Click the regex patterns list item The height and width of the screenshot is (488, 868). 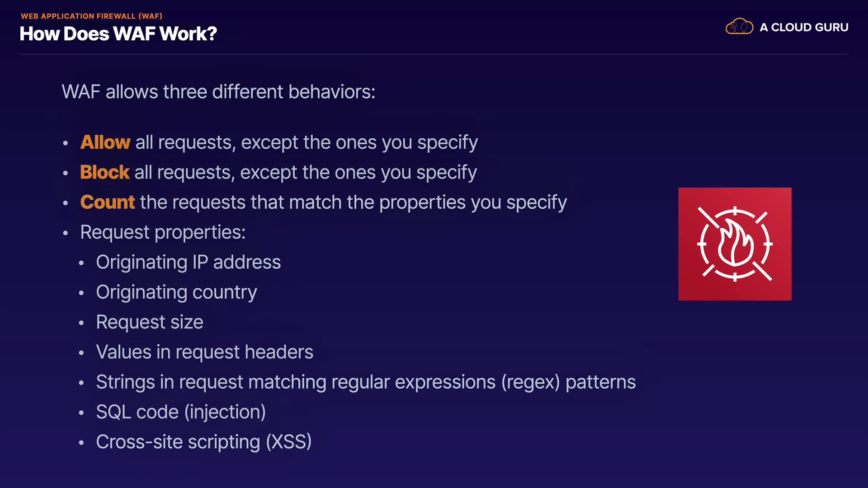click(366, 382)
